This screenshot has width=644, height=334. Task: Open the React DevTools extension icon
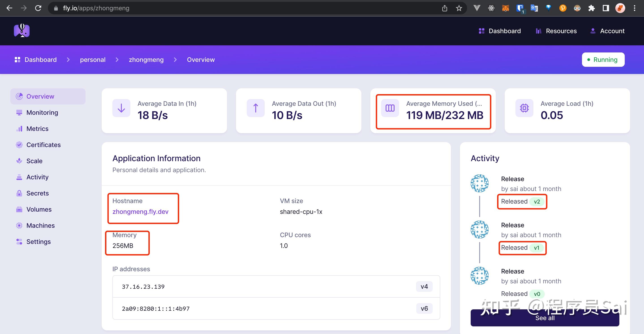coord(491,8)
